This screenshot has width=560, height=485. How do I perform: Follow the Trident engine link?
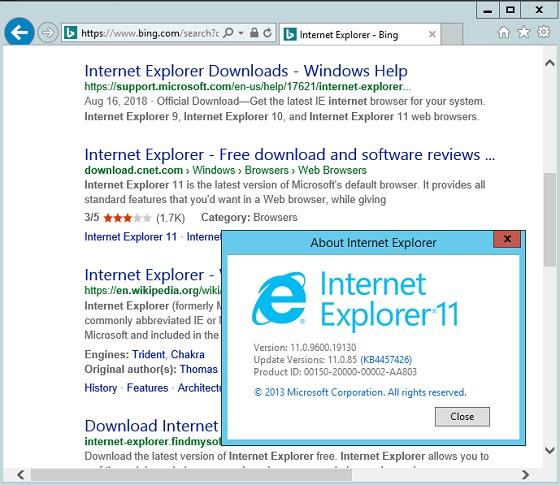(x=149, y=354)
